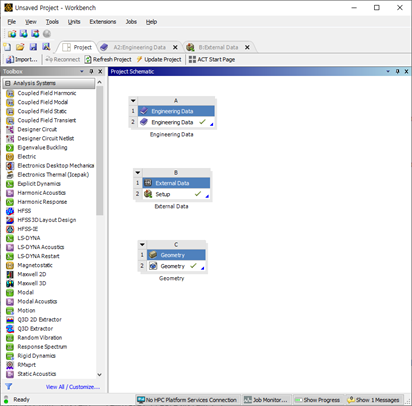Select the Motion system icon

[x=10, y=311]
